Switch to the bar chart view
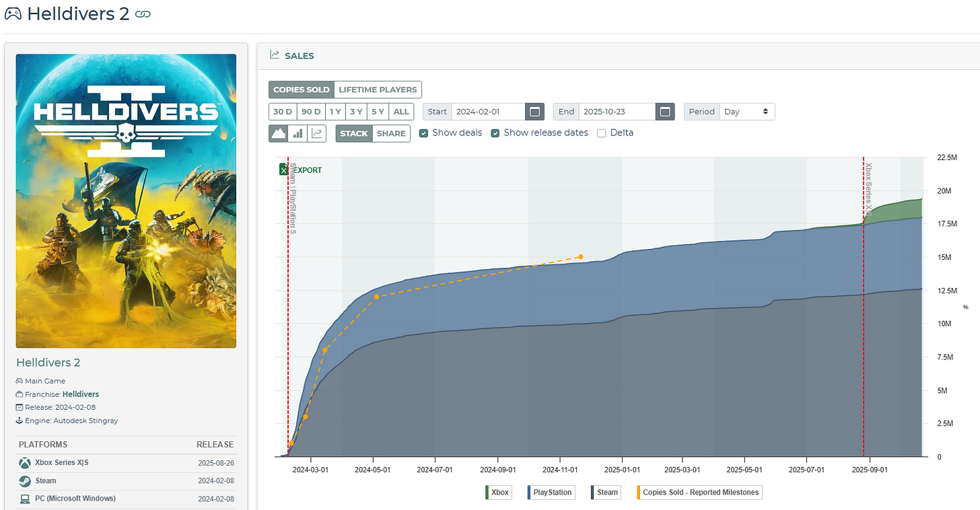980x510 pixels. click(x=297, y=133)
